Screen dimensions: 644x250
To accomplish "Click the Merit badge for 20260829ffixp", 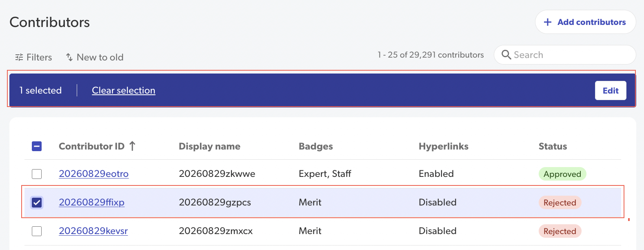I will pyautogui.click(x=310, y=202).
